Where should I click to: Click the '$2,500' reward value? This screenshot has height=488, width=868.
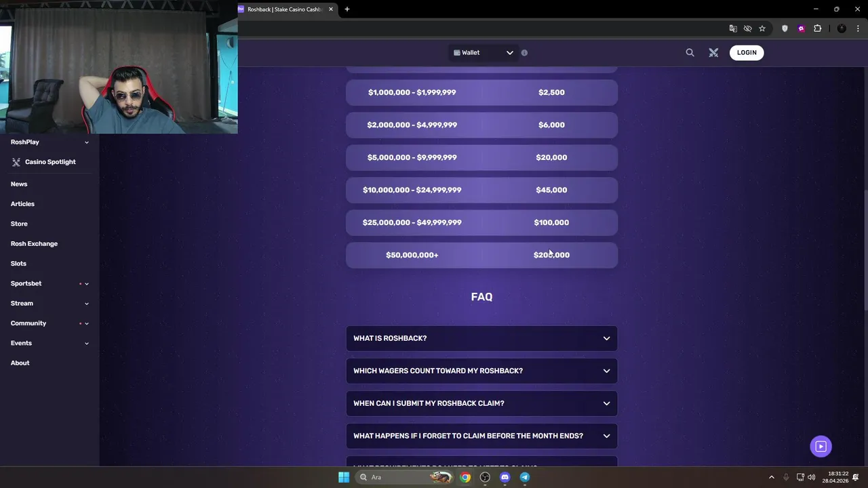coord(551,92)
